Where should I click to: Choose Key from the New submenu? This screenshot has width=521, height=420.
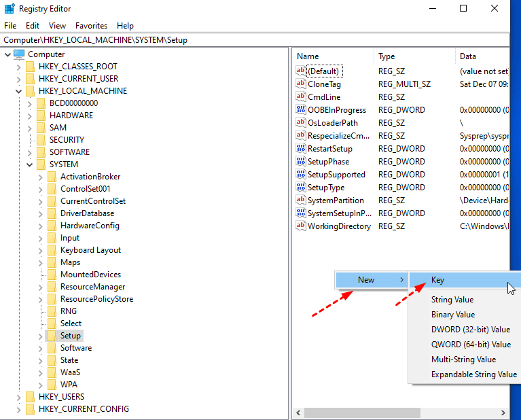coord(465,280)
